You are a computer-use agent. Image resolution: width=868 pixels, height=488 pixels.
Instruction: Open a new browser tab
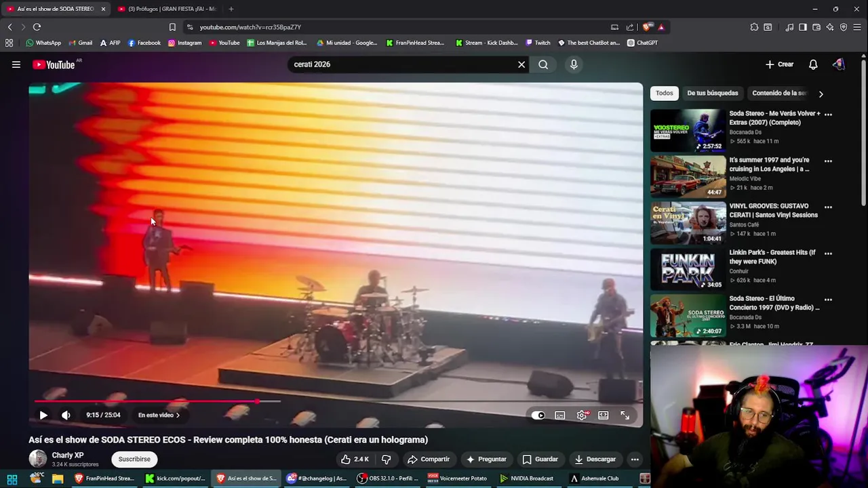(x=231, y=9)
